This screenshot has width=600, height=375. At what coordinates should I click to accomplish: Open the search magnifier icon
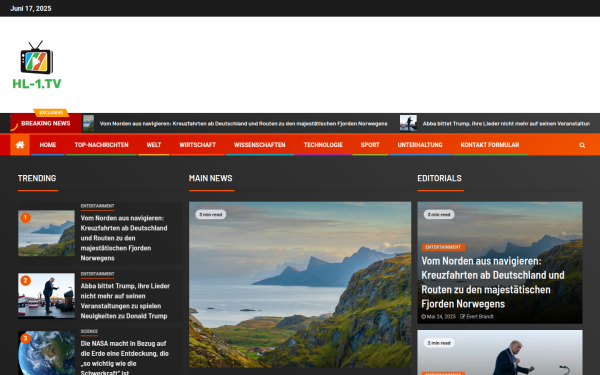[582, 145]
